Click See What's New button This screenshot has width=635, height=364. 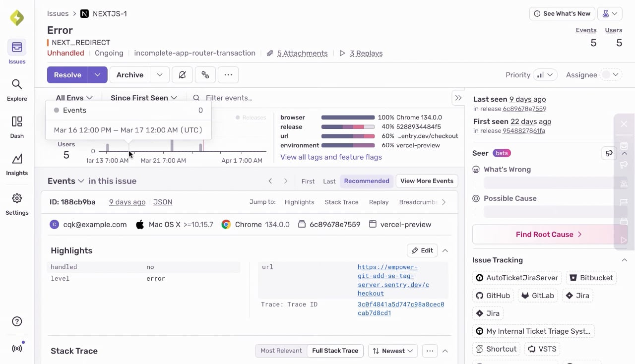pos(562,14)
